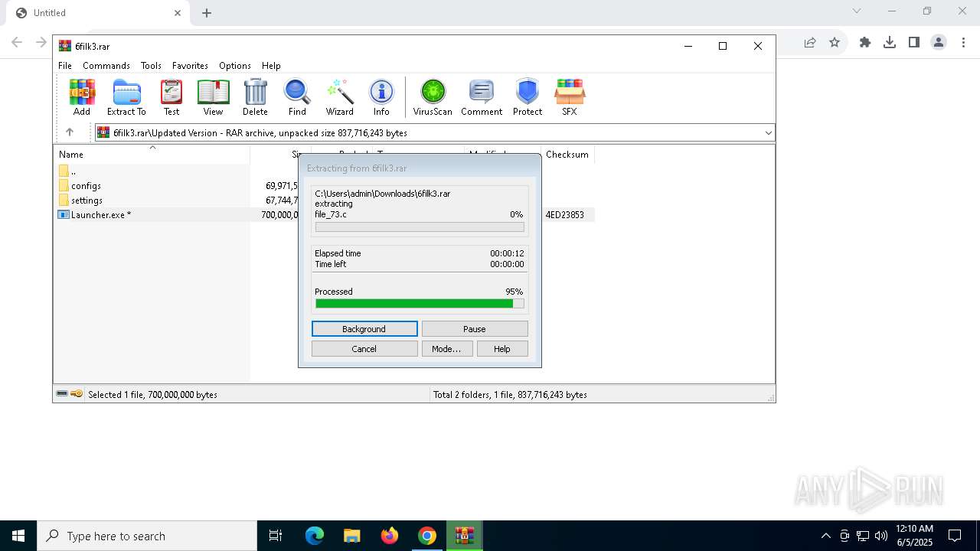Click 'Total 2 folders' status text

pos(510,395)
